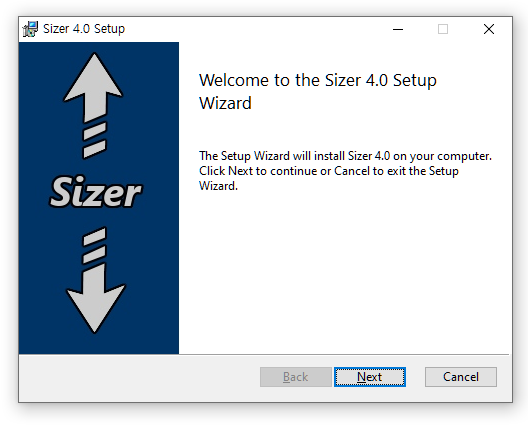Viewport: 528px width, 425px height.
Task: Click the diagonal stripes below the up arrow
Action: point(95,140)
